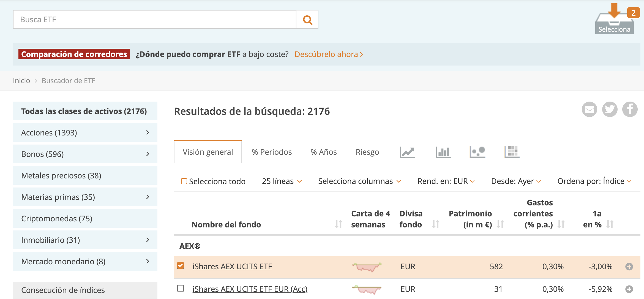Screen dimensions: 644x299
Task: Click the search magnifier icon
Action: click(307, 19)
